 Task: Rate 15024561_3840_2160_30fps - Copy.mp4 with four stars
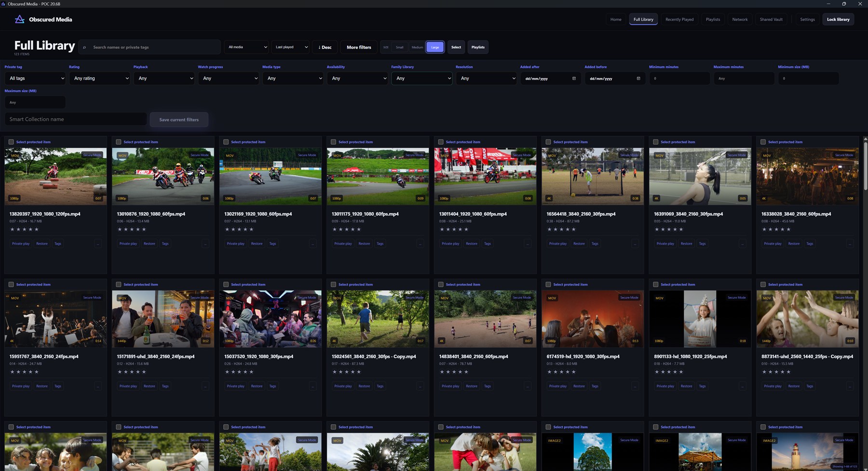click(x=353, y=372)
